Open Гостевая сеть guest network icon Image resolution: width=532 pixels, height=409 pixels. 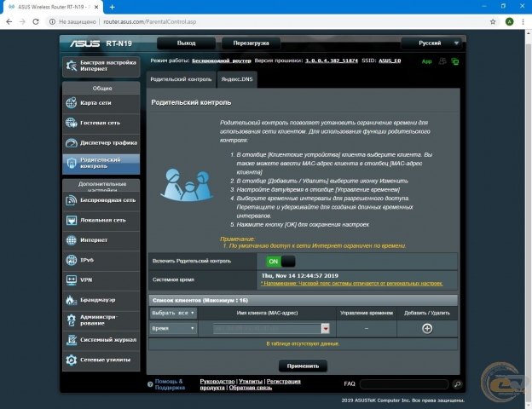pyautogui.click(x=72, y=123)
